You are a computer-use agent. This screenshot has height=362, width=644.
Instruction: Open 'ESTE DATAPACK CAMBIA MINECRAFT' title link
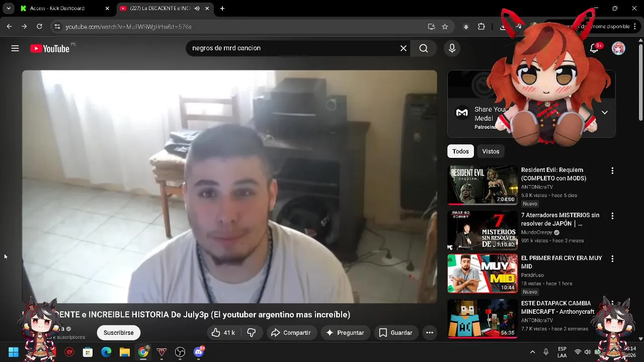(x=557, y=308)
